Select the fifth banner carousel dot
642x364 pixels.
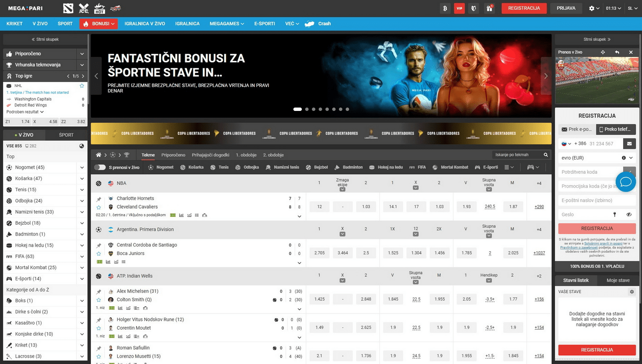click(327, 109)
